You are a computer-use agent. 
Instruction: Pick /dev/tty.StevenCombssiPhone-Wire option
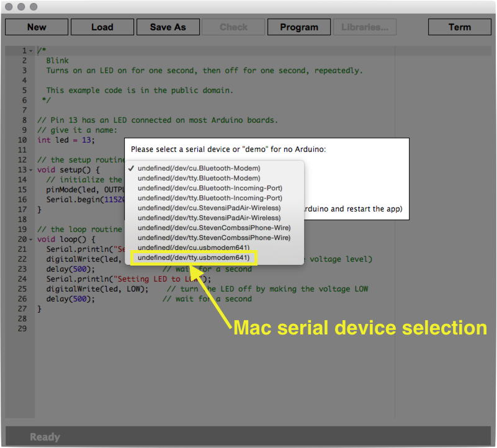(x=214, y=238)
